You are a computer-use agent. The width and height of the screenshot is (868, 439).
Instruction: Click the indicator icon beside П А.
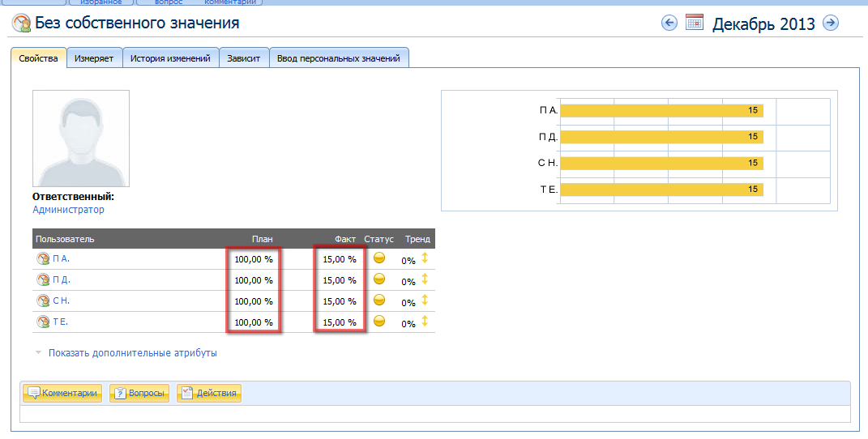coord(43,259)
